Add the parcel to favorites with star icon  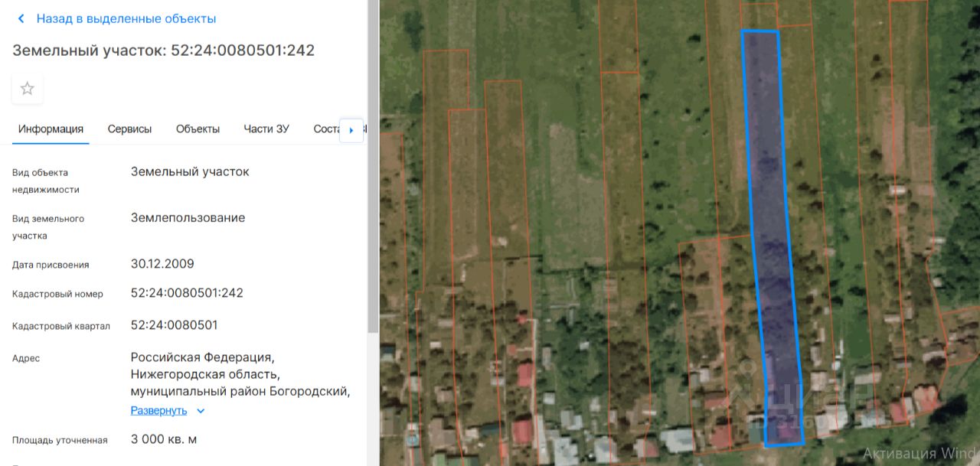coord(28,89)
